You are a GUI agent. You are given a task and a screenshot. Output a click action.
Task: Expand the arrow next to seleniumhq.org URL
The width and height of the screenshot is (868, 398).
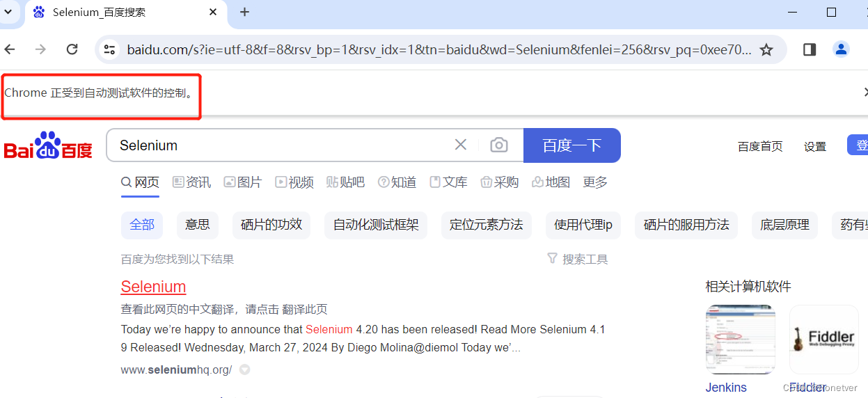click(x=244, y=370)
